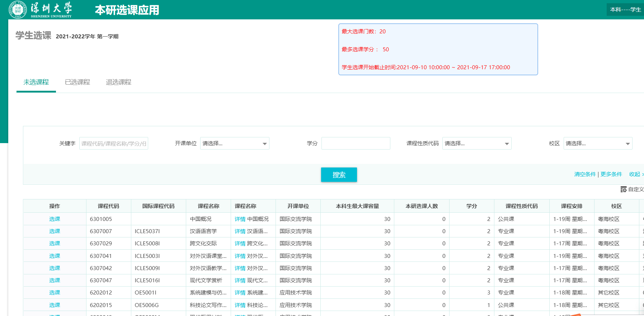
Task: Open 更多条件 filter options
Action: pos(611,174)
